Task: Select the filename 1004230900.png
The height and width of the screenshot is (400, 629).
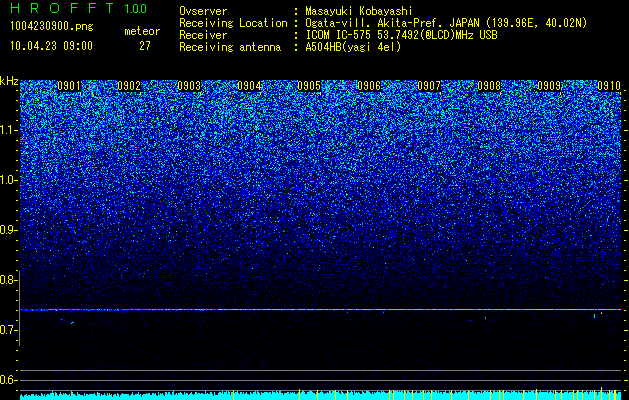Action: 52,27
